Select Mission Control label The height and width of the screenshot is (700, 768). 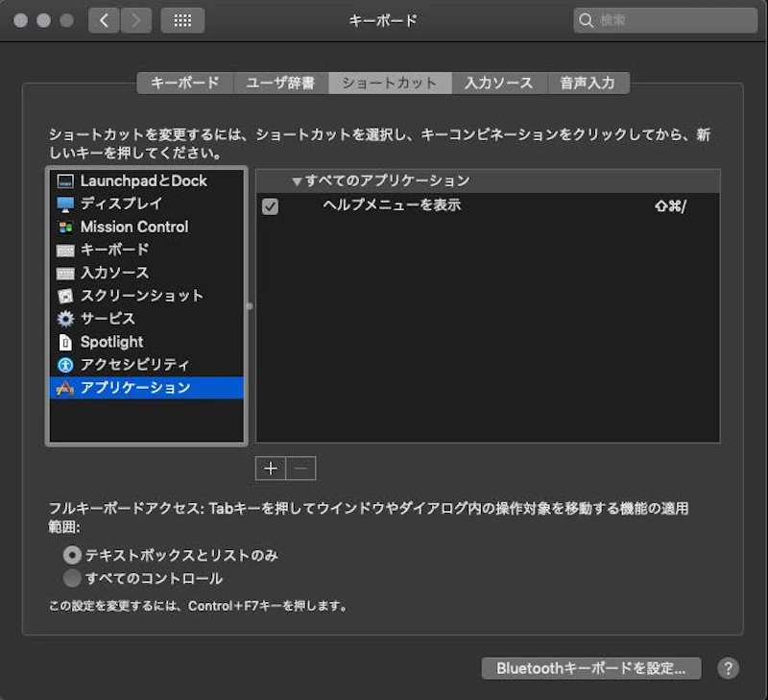pos(134,227)
